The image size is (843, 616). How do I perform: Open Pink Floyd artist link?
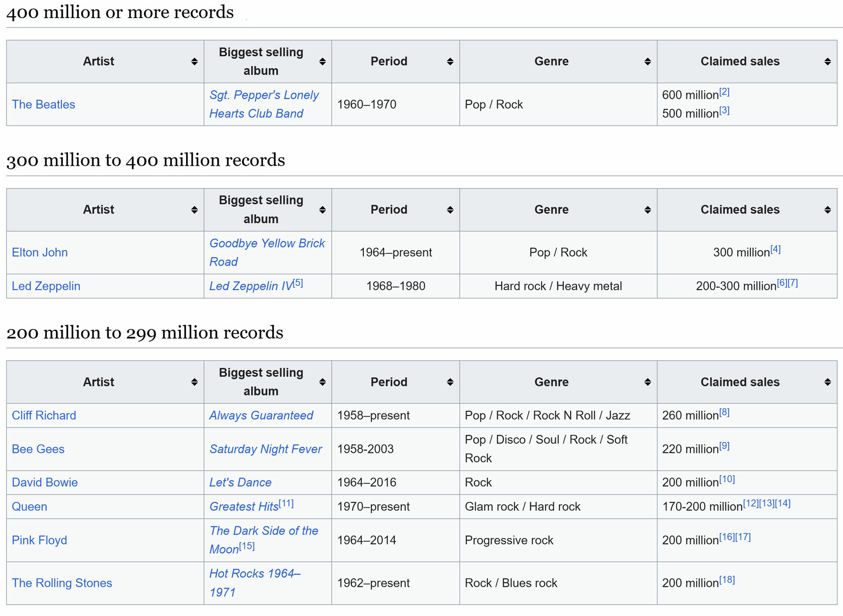pos(40,540)
